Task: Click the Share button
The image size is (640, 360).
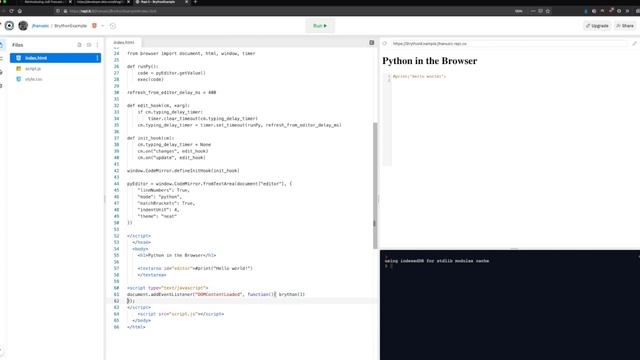Action: [625, 26]
